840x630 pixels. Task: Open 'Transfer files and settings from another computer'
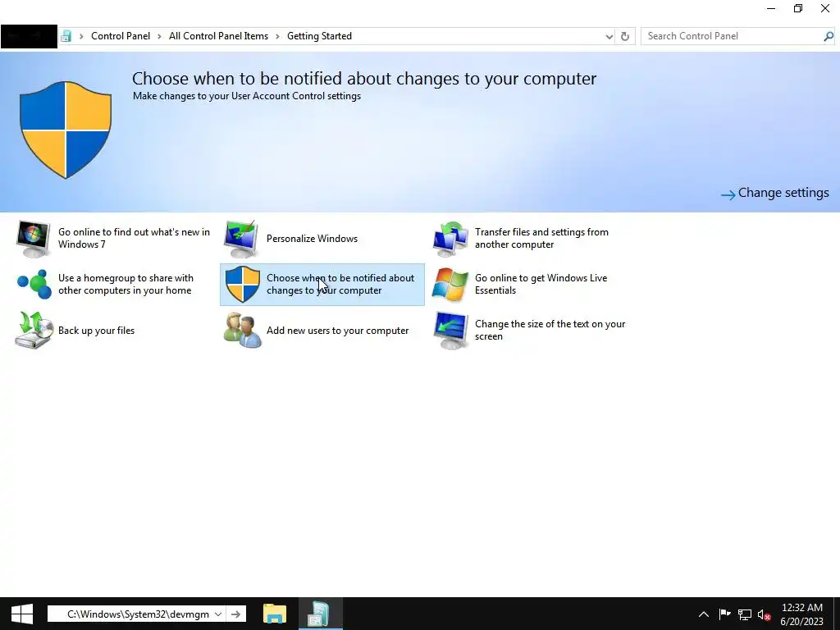(x=541, y=239)
